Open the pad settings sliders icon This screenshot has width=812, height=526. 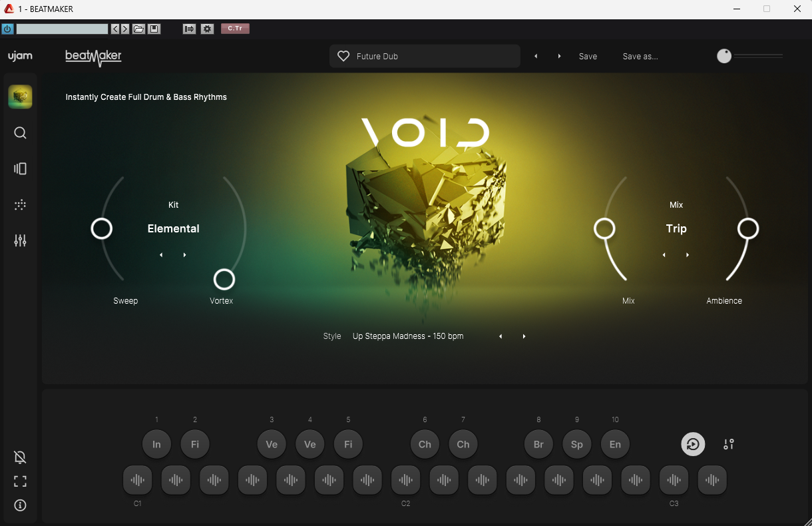pos(729,444)
